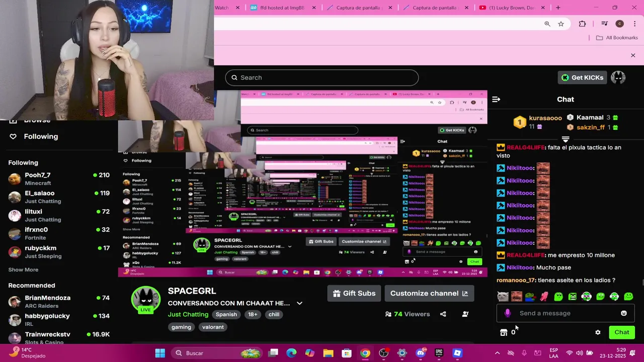This screenshot has width=644, height=362.
Task: Show hidden system tray icons chevron
Action: (x=497, y=353)
